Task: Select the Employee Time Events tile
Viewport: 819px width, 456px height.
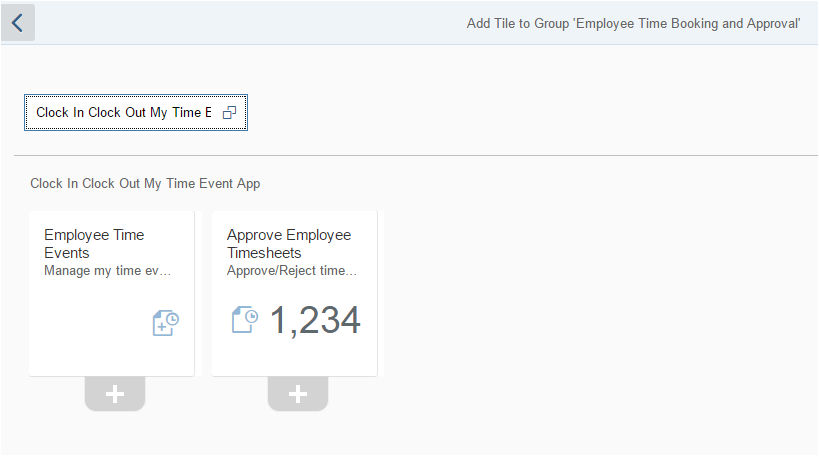Action: coord(112,294)
